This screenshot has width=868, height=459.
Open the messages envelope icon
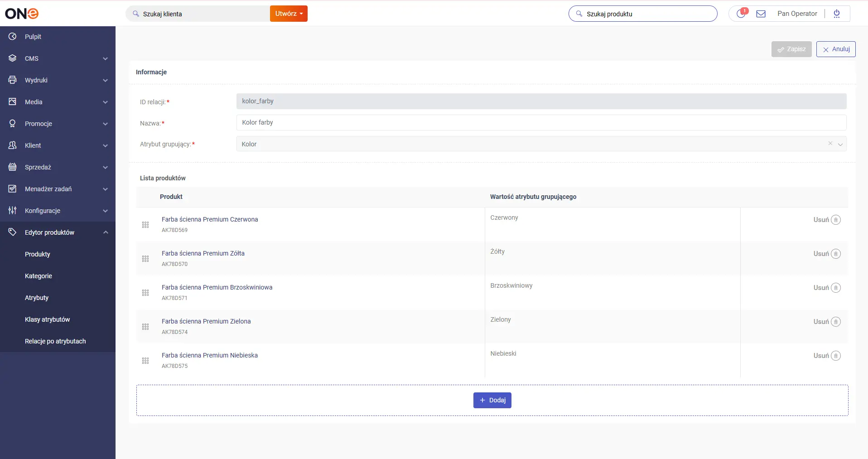point(761,14)
